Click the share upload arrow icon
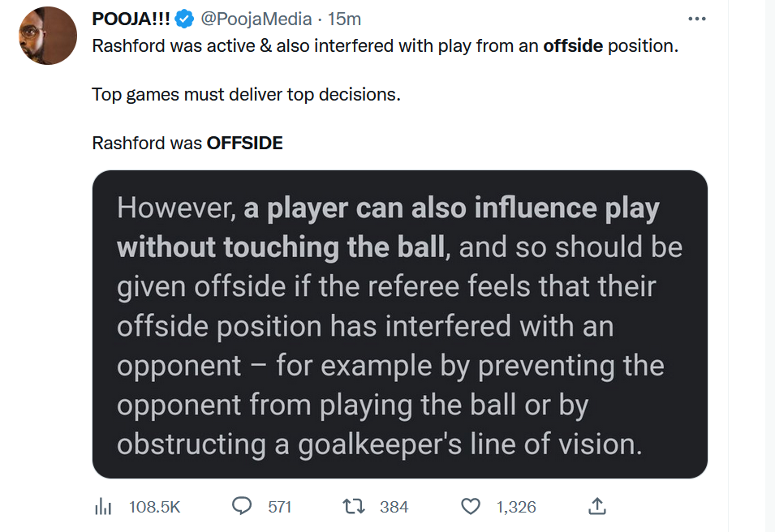 coord(596,506)
